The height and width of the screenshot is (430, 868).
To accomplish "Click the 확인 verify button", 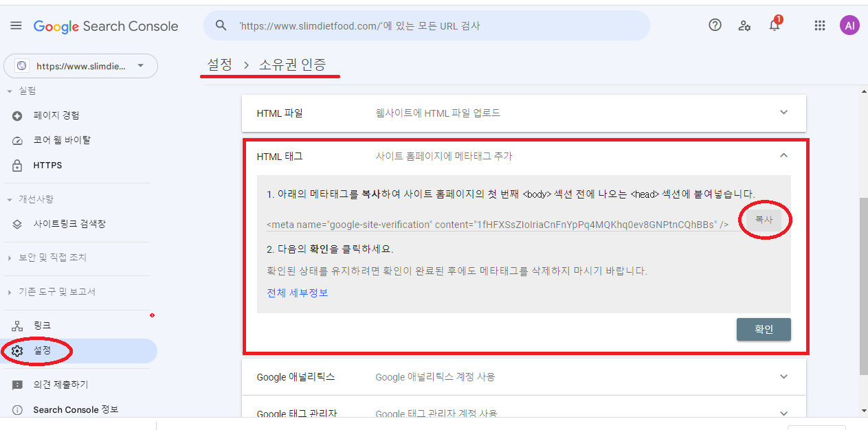I will click(x=764, y=329).
